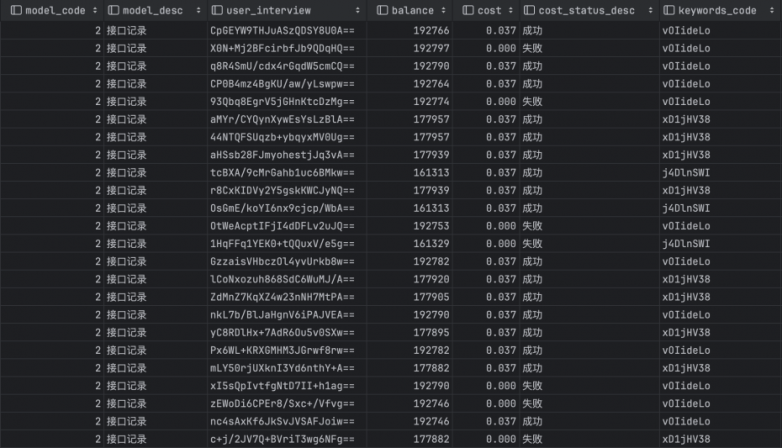Screen dimensions: 782x448
Task: Toggle sort arrows on cost column
Action: pyautogui.click(x=508, y=11)
